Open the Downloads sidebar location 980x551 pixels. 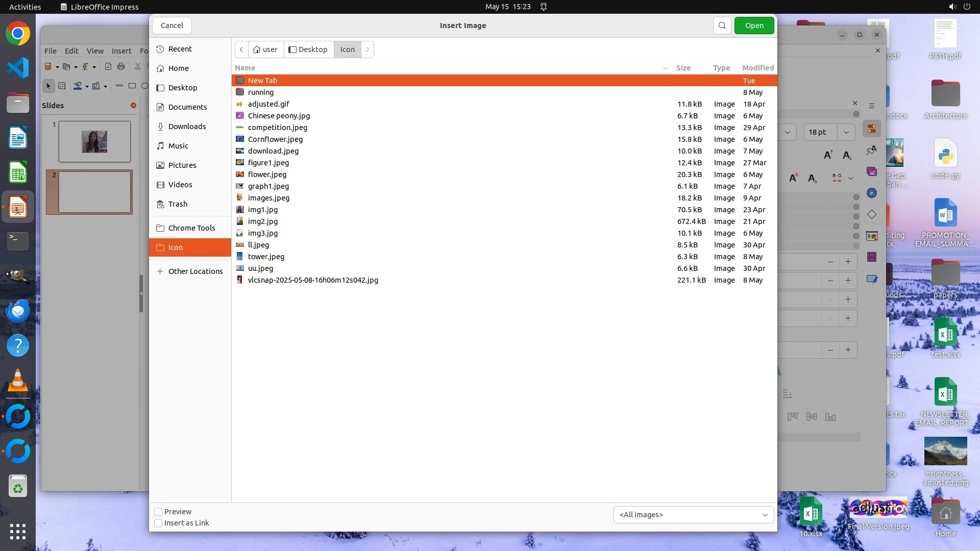pos(187,127)
